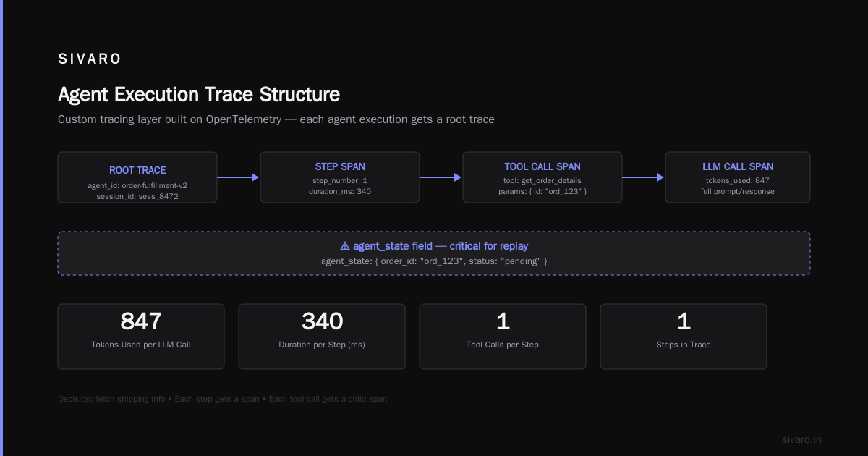Select the Steps in Trace card
The height and width of the screenshot is (456, 868).
click(x=684, y=337)
